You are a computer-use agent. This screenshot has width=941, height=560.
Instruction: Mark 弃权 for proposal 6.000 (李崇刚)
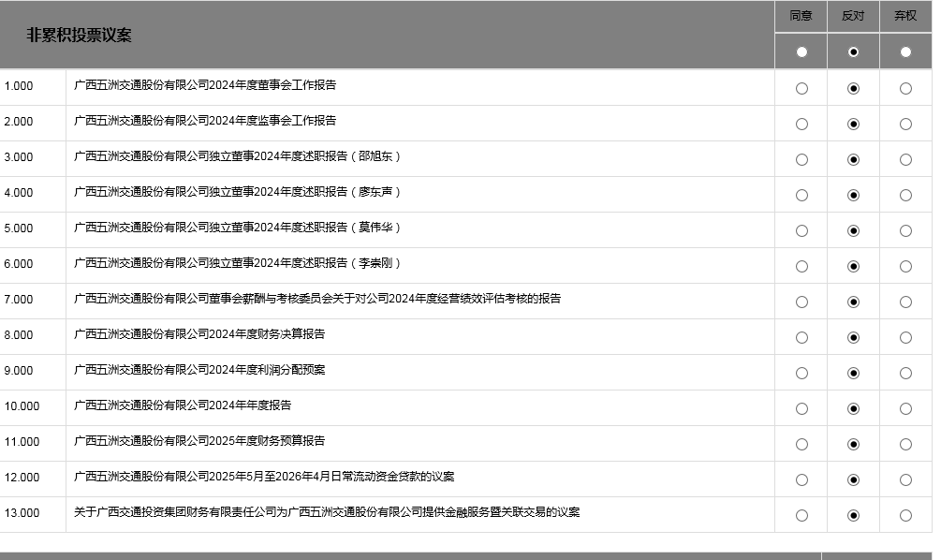905,267
